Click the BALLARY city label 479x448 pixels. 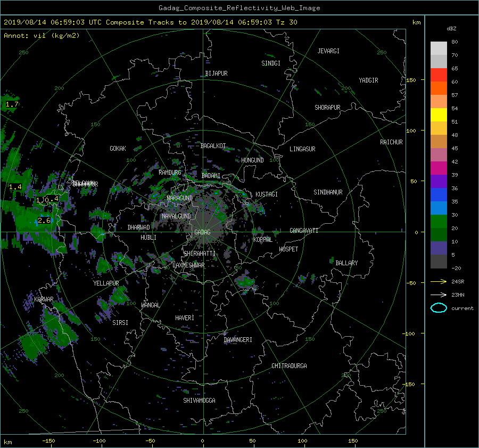(x=346, y=263)
